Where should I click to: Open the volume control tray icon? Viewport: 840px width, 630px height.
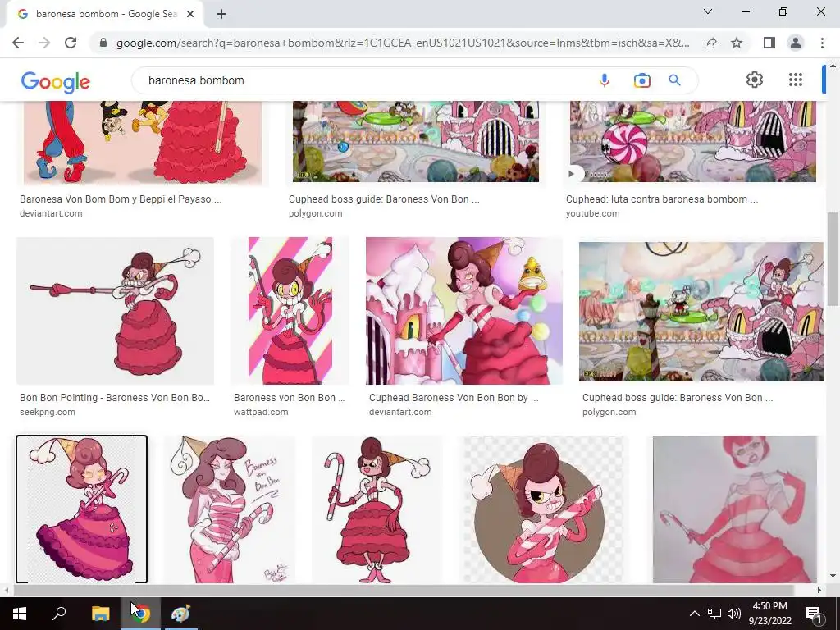point(734,614)
